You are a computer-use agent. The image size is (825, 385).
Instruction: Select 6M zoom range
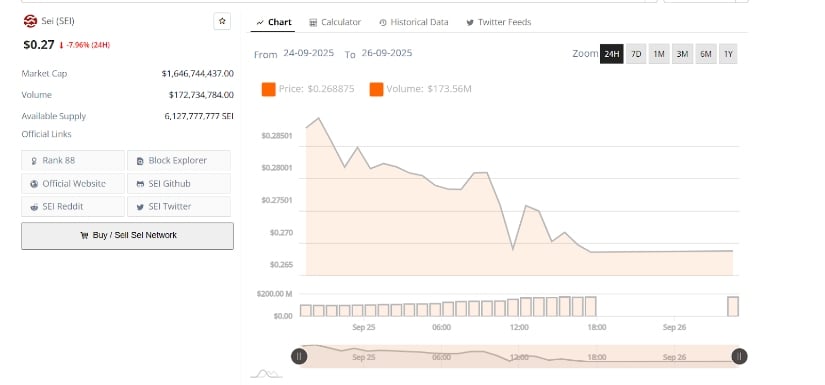706,54
